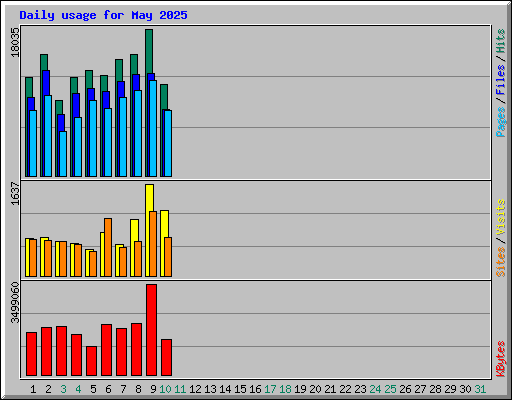Click the Pages legend label

click(500, 122)
